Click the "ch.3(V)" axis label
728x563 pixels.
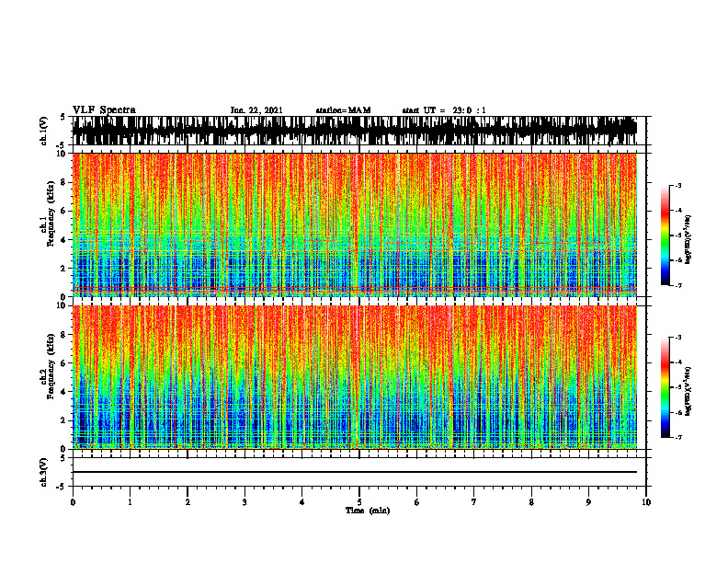click(44, 473)
